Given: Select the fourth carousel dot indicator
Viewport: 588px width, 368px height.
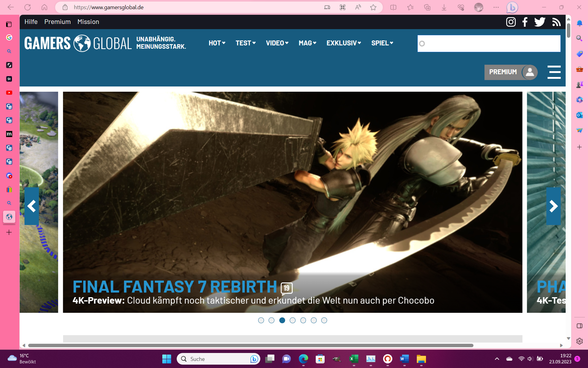Looking at the screenshot, I should 293,320.
